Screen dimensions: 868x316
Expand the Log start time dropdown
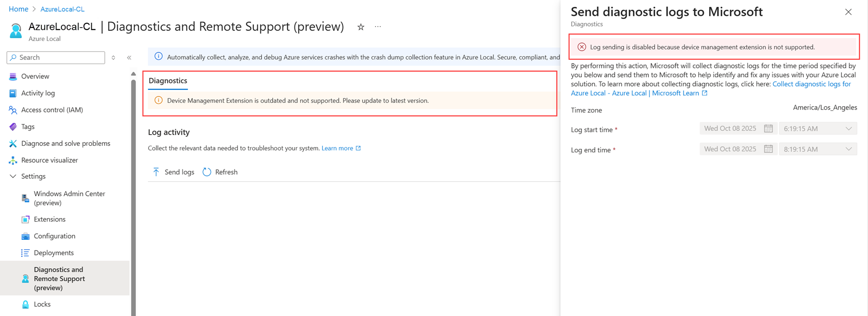click(x=848, y=129)
